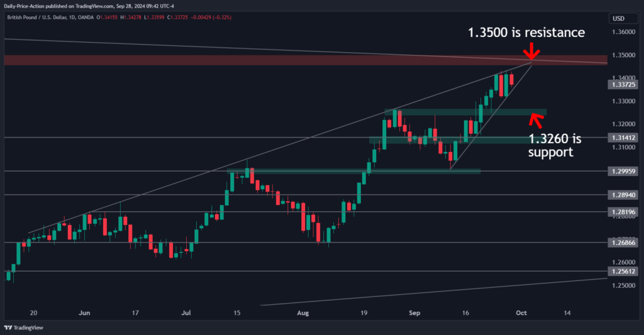644x335 pixels.
Task: Click the 1.31000 tick on price axis
Action: pyautogui.click(x=623, y=147)
